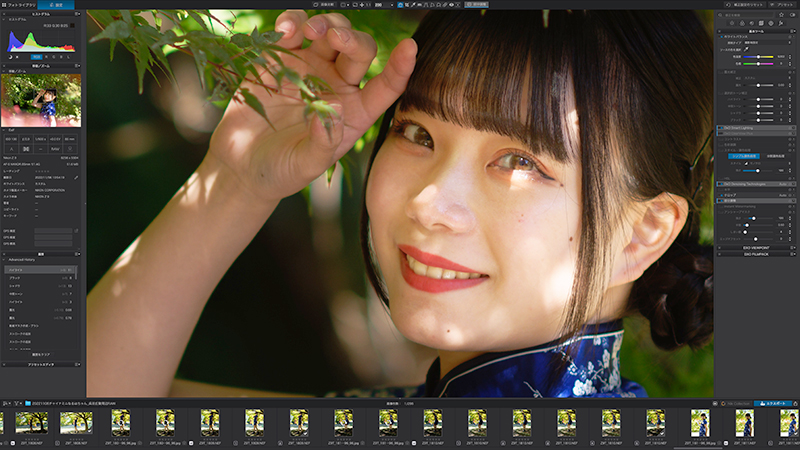The height and width of the screenshot is (450, 800).
Task: Select the last blue-dress thumbnail in filmstrip
Action: tap(789, 423)
